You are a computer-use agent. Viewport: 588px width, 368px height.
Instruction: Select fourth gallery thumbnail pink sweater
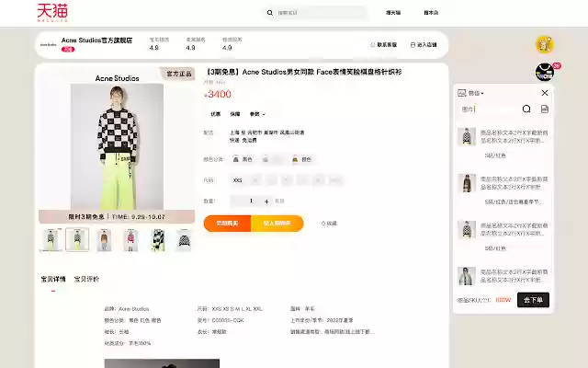pos(130,239)
